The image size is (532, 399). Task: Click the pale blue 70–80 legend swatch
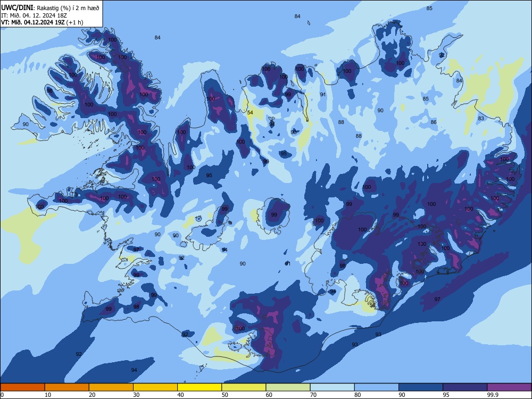[x=332, y=387]
